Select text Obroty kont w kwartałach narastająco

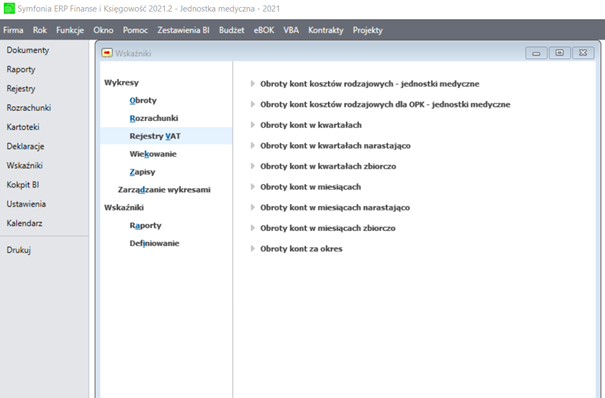tap(335, 146)
